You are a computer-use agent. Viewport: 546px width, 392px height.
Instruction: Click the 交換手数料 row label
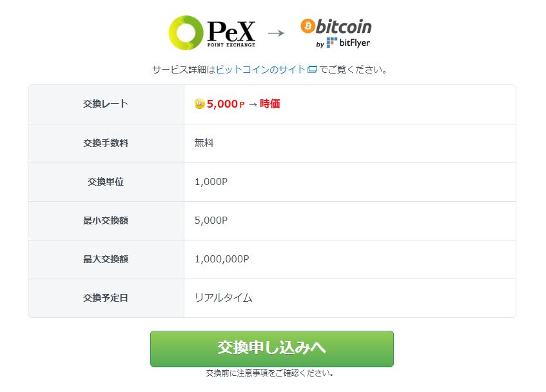pyautogui.click(x=106, y=142)
